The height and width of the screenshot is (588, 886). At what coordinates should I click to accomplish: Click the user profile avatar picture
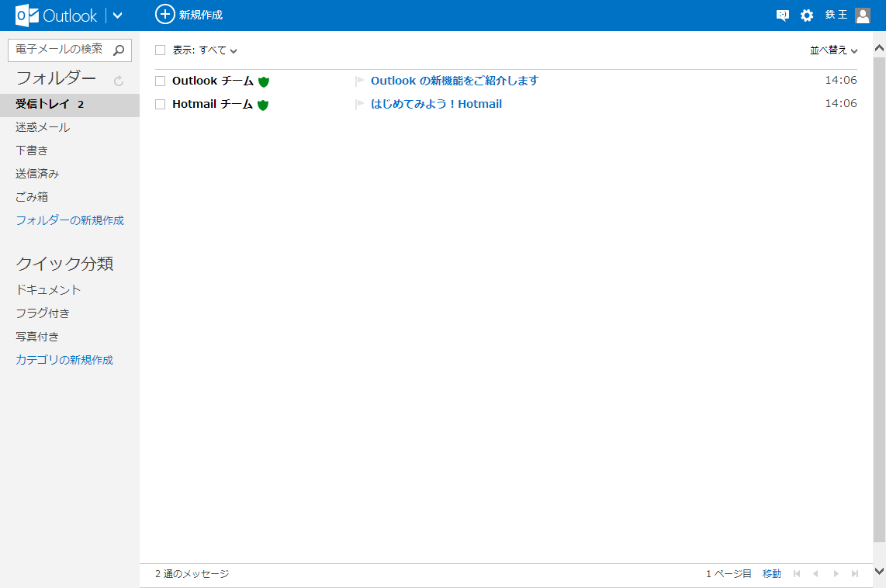click(863, 16)
